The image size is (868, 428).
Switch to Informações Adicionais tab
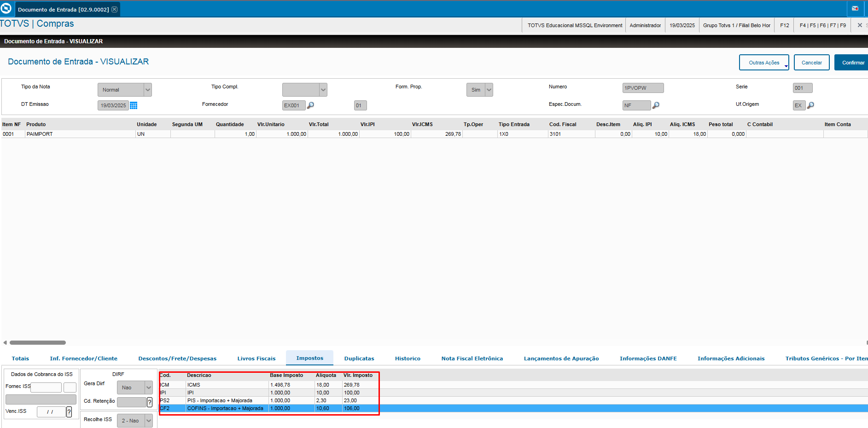(x=731, y=359)
